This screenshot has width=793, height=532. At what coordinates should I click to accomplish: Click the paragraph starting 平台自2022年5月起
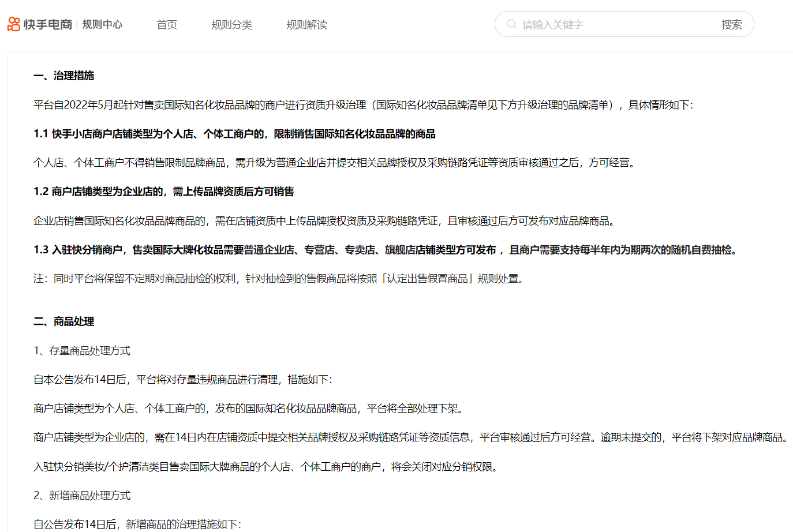coord(364,105)
